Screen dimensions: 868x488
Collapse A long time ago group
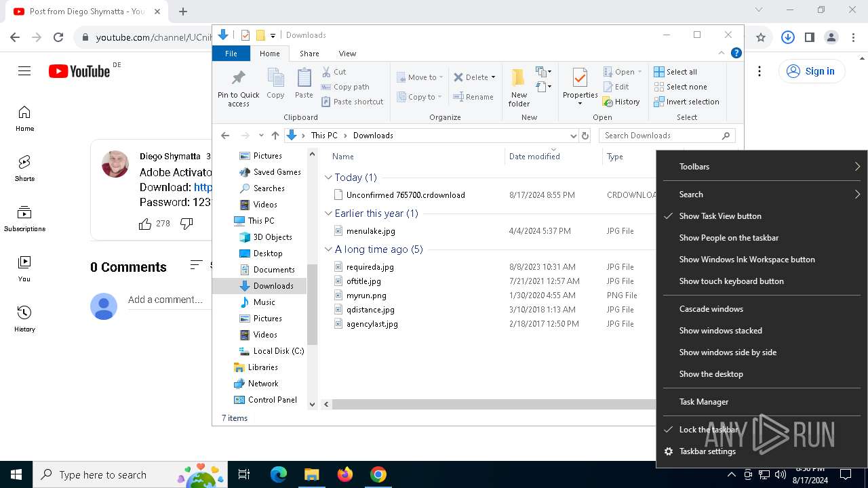tap(329, 249)
